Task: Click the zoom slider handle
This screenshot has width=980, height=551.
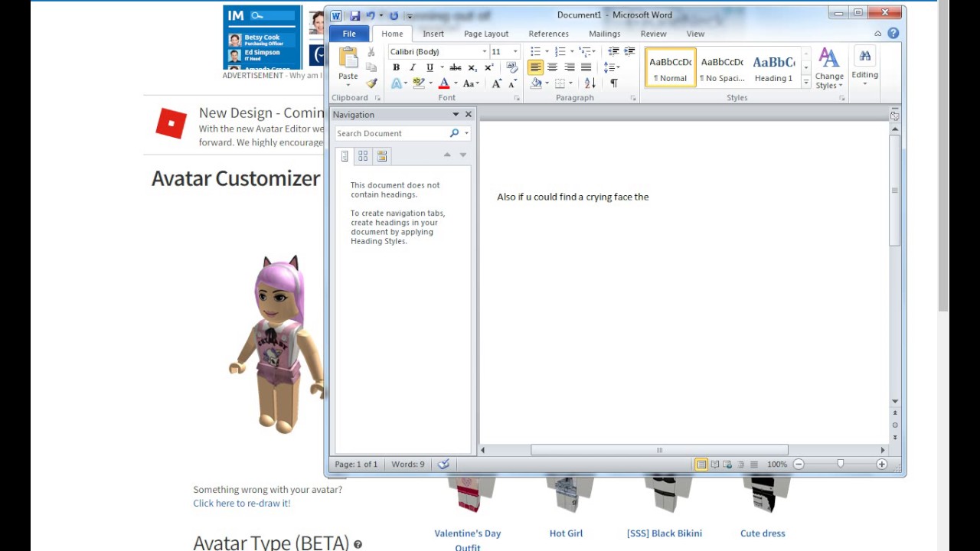Action: click(x=841, y=464)
